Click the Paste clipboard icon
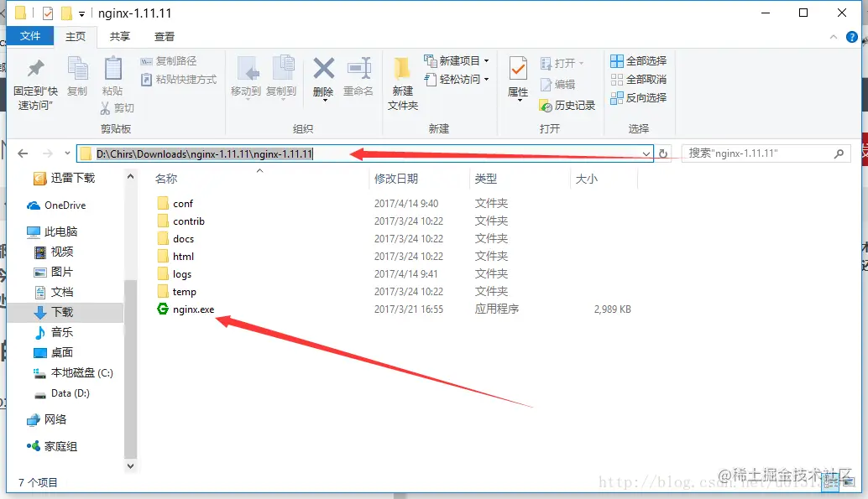 (x=113, y=69)
